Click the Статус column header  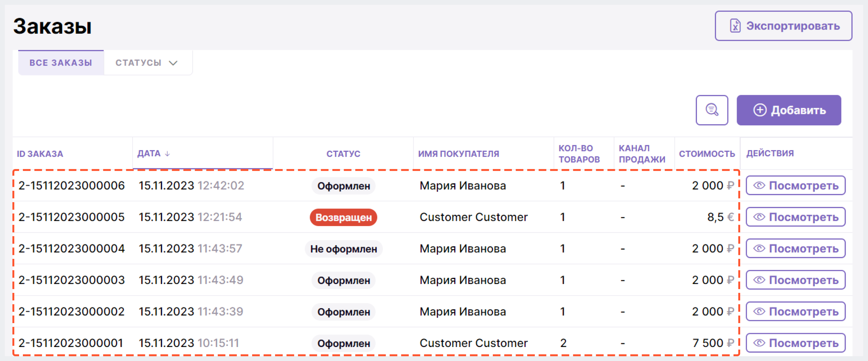click(343, 154)
